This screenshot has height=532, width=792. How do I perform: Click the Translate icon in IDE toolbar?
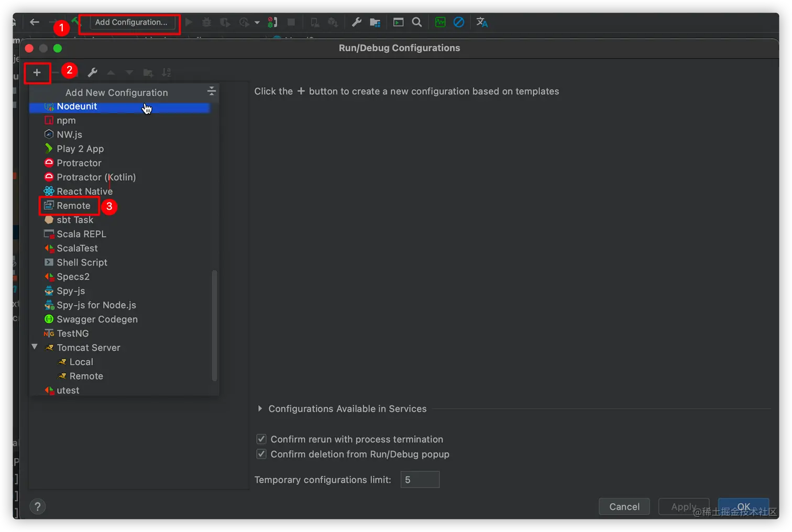point(482,22)
